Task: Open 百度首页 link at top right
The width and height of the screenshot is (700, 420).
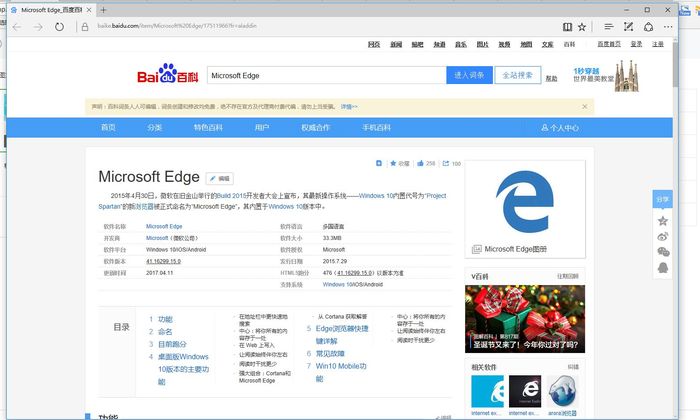Action: [x=609, y=44]
